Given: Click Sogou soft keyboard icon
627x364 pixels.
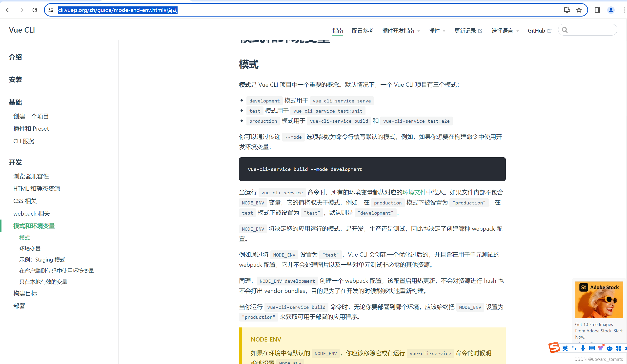Looking at the screenshot, I should [592, 348].
